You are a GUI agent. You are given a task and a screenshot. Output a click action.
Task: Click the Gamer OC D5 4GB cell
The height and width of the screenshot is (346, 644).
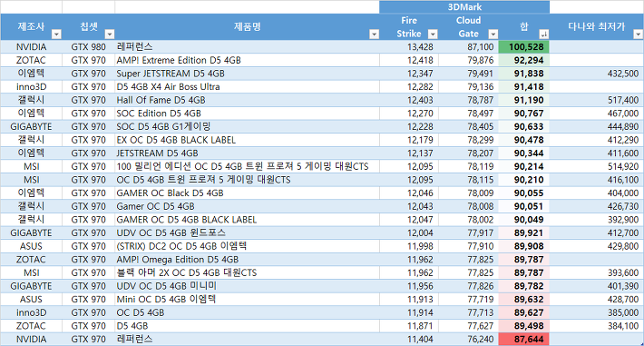pyautogui.click(x=248, y=206)
